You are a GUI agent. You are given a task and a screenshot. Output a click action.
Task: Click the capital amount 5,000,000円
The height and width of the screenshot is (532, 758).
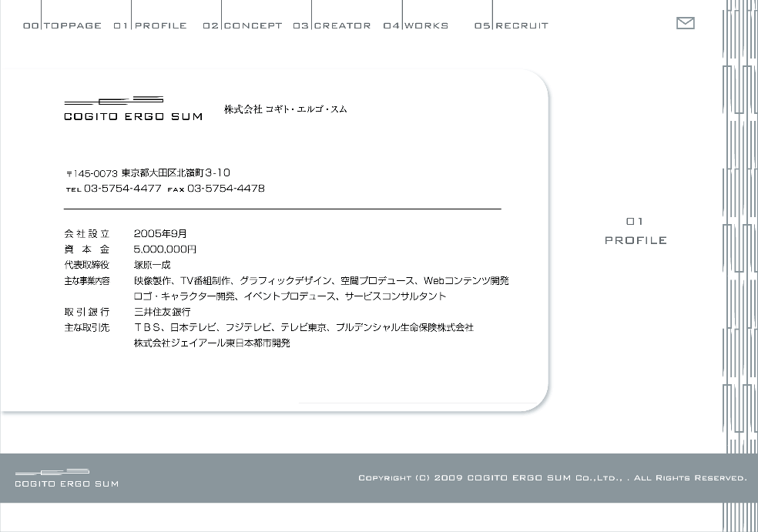pyautogui.click(x=165, y=249)
